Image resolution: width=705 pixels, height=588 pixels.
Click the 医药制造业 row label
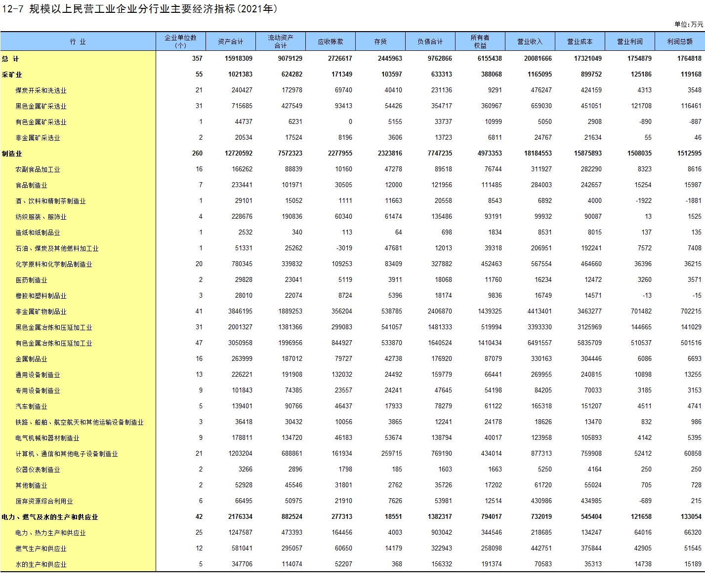tap(31, 280)
